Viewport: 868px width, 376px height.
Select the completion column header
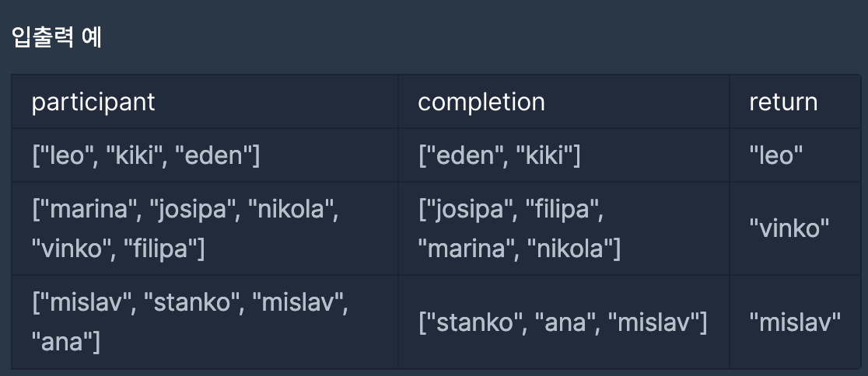point(481,103)
